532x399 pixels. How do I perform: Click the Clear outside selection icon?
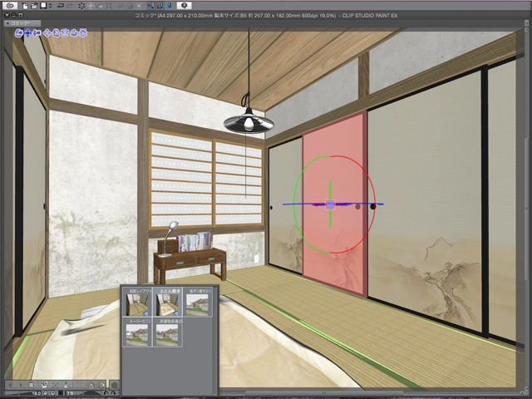pos(91,6)
